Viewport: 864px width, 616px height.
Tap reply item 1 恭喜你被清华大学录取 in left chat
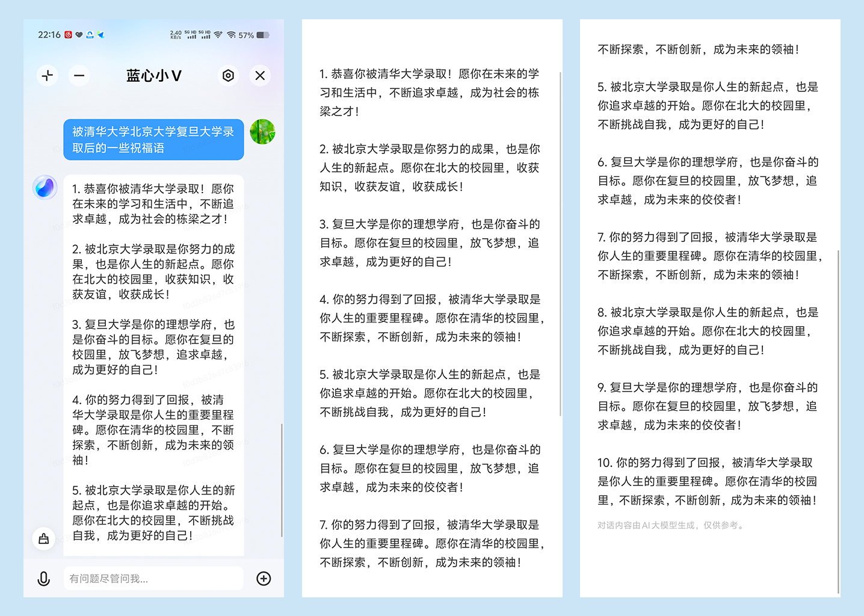pos(153,204)
